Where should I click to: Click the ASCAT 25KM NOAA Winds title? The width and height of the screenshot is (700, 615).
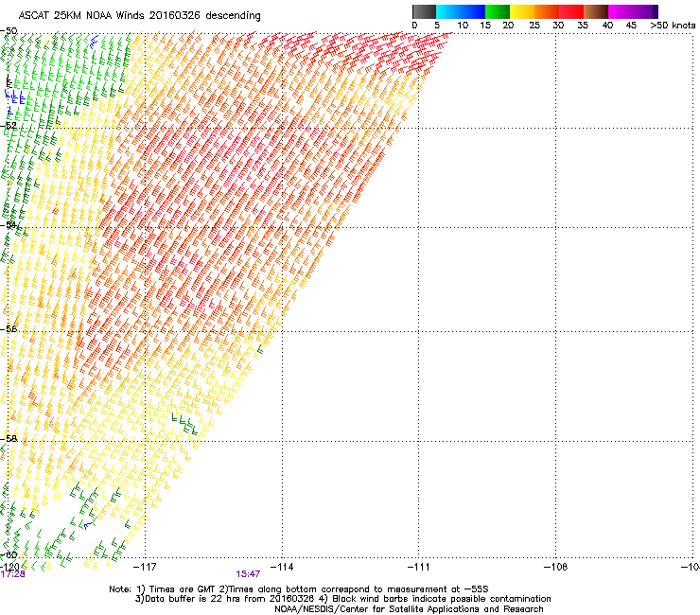point(139,16)
